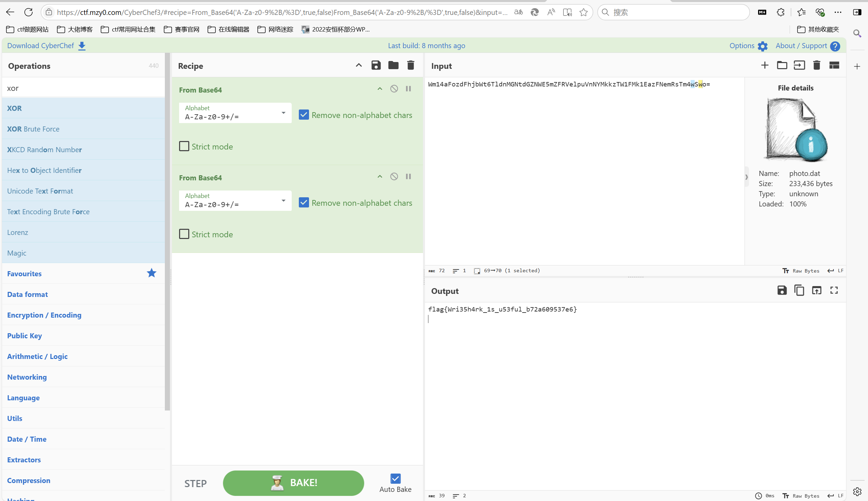Open browser sidebar search icon
Screen dimensions: 868x501
click(857, 33)
